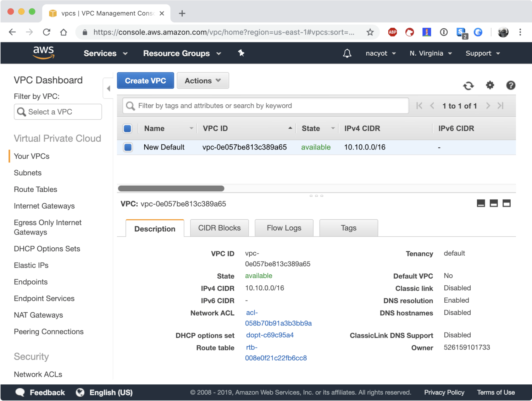This screenshot has height=401, width=532.
Task: Click the Create VPC button
Action: pos(145,81)
